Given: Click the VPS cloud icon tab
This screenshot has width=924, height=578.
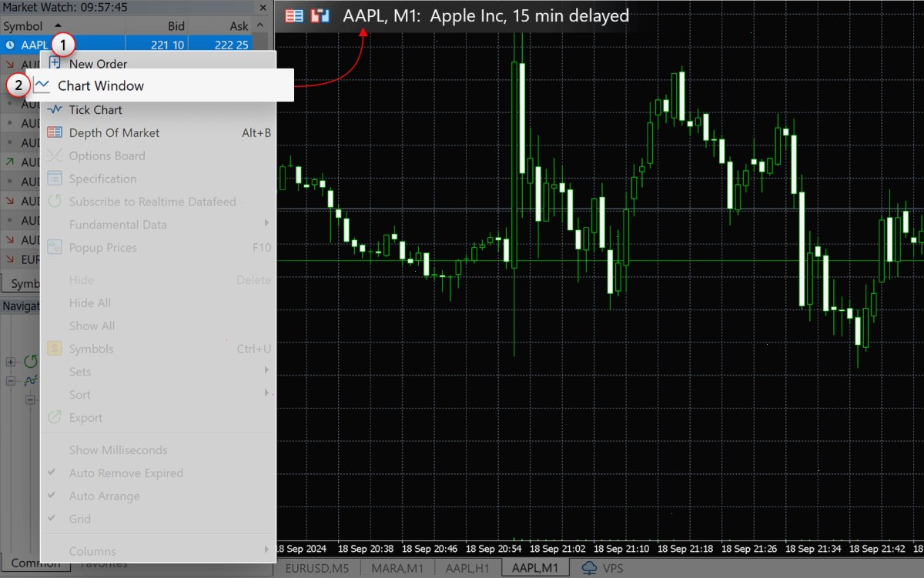Looking at the screenshot, I should (590, 568).
